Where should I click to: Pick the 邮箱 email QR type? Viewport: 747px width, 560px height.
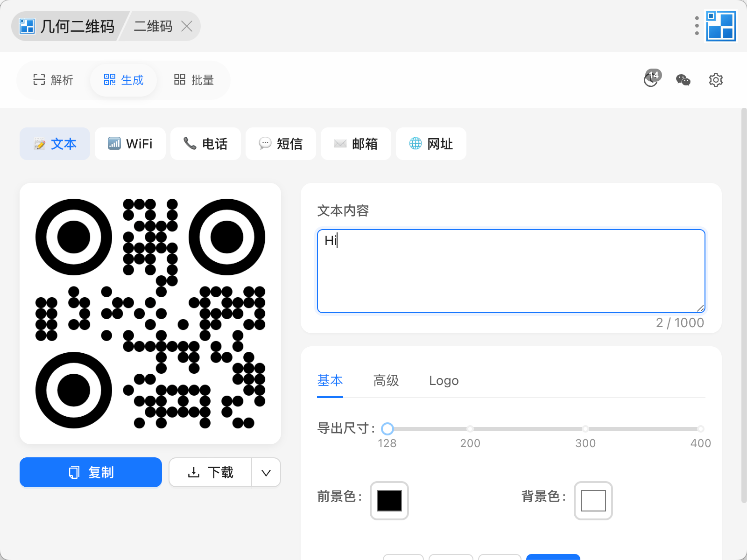[x=356, y=144]
